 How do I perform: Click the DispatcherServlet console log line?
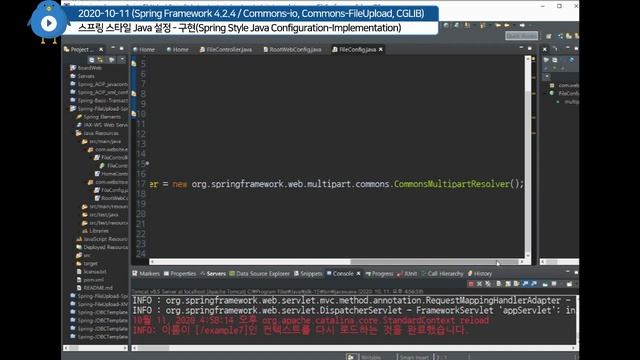pos(353,310)
